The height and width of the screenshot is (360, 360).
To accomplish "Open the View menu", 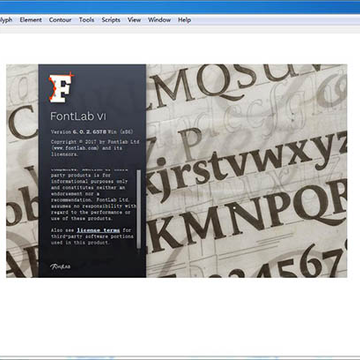I will pos(134,20).
